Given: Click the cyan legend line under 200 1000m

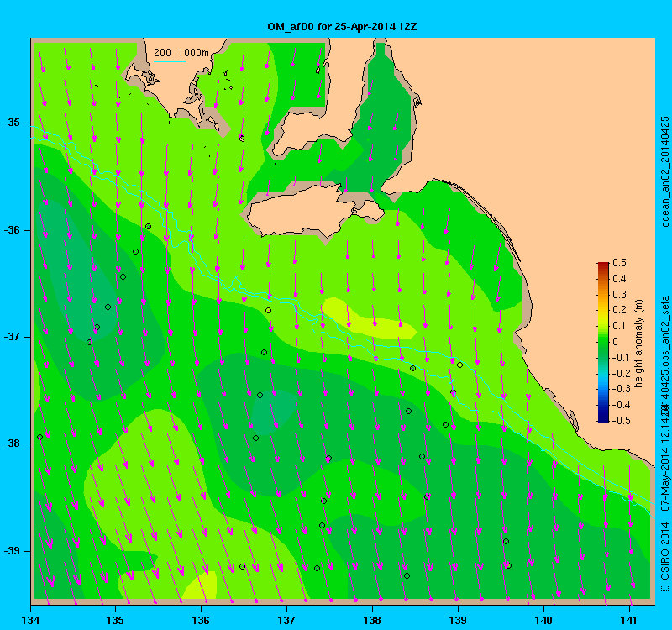Looking at the screenshot, I should pyautogui.click(x=170, y=61).
